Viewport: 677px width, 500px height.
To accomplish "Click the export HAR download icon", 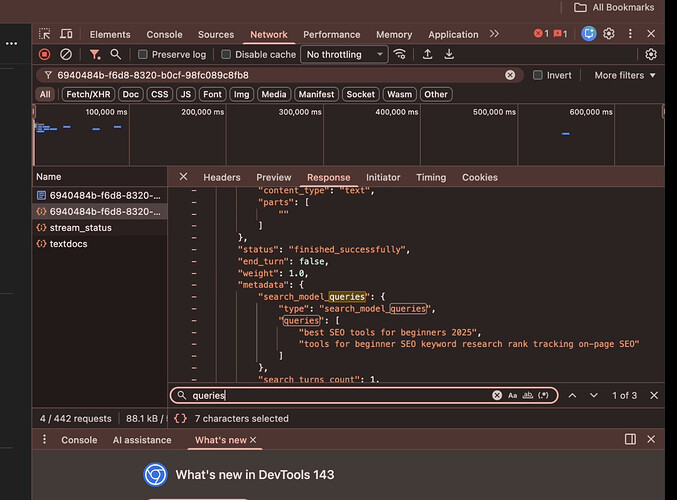I will pyautogui.click(x=449, y=54).
